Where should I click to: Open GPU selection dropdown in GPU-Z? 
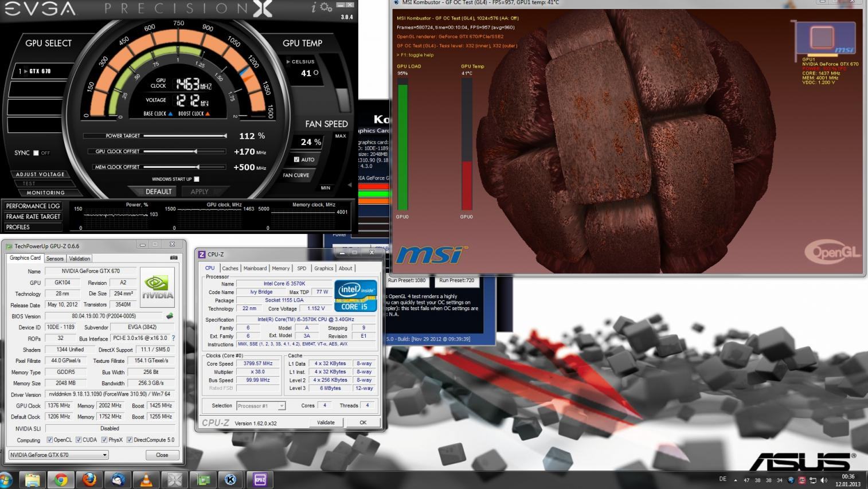click(x=58, y=455)
